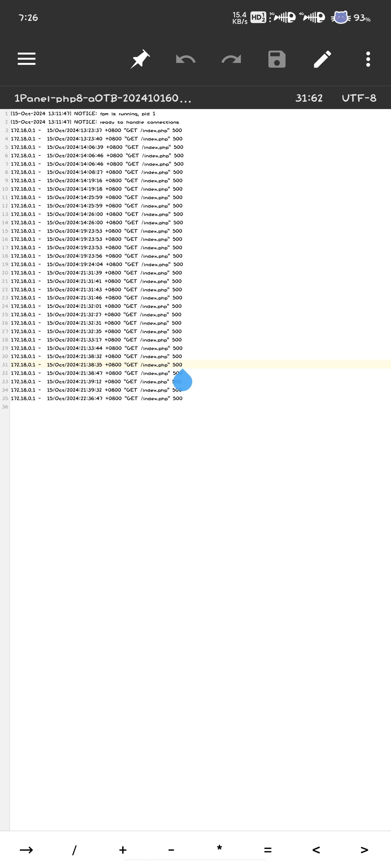Insert slash from symbol bar
391x868 pixels.
pos(75,850)
